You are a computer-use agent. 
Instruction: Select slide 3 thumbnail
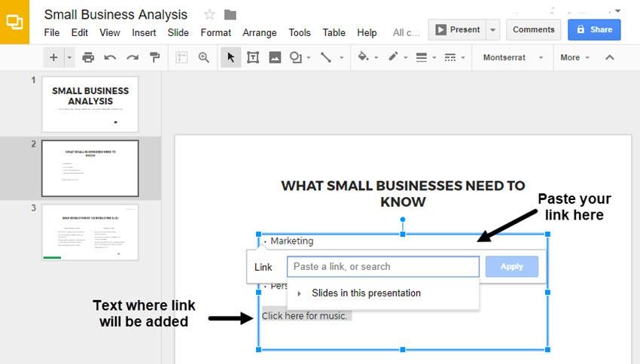90,232
